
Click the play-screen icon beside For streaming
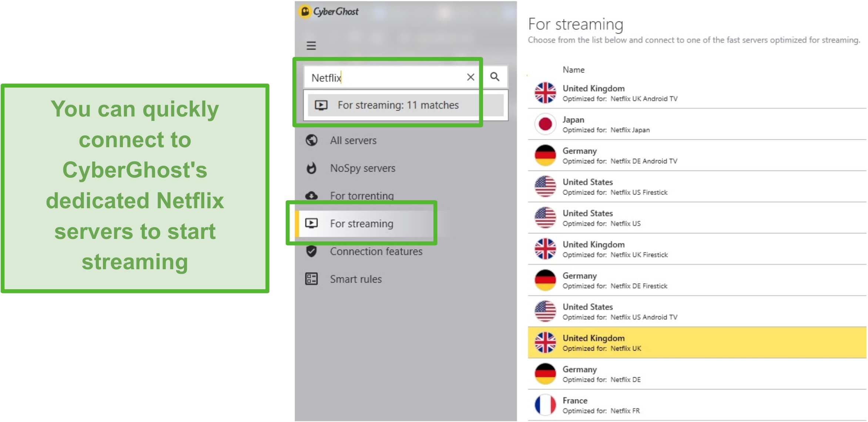point(311,223)
